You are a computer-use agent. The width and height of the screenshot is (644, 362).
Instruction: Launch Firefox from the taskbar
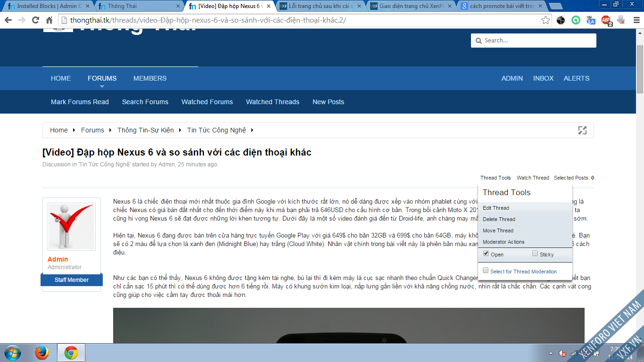42,353
